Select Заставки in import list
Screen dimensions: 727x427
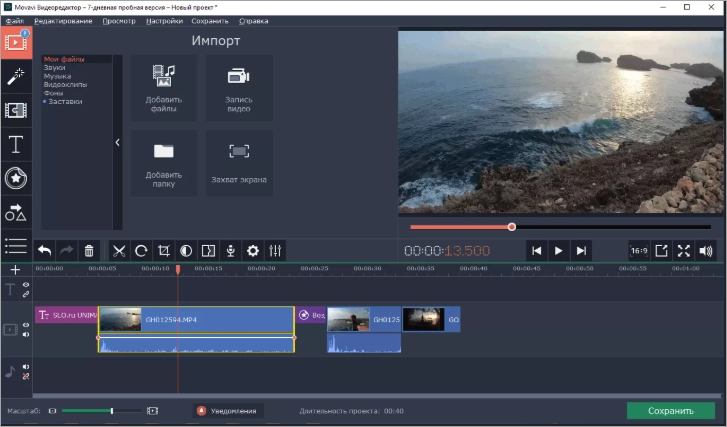click(65, 101)
